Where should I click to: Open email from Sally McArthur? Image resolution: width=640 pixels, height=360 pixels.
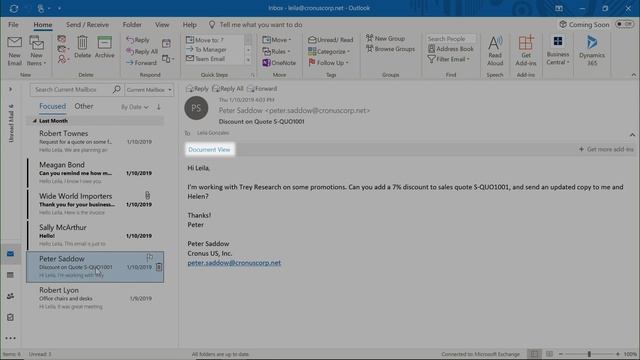click(x=96, y=236)
